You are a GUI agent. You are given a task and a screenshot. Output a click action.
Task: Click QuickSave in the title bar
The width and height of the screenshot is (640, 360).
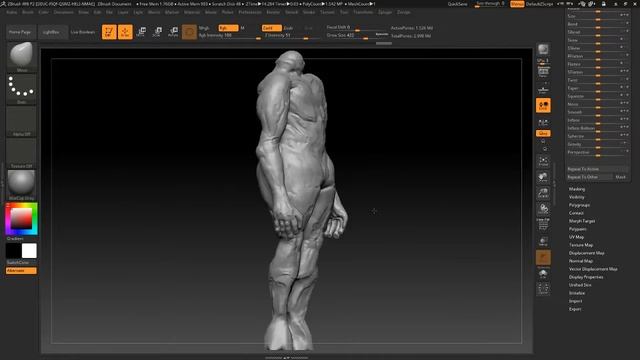(458, 4)
